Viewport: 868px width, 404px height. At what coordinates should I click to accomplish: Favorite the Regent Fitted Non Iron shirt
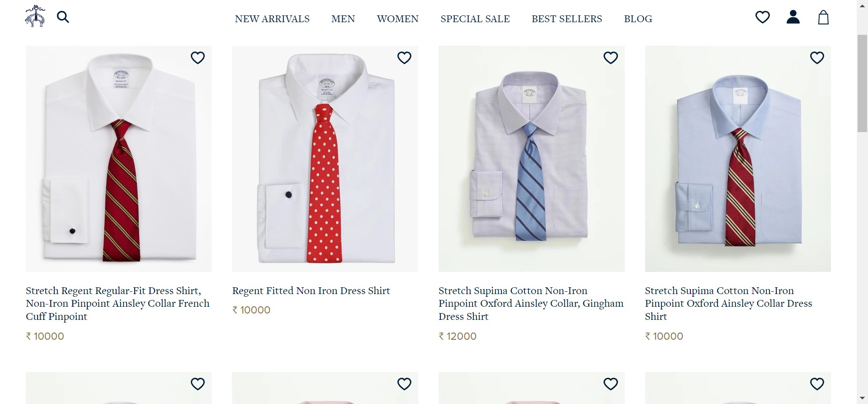pos(404,58)
